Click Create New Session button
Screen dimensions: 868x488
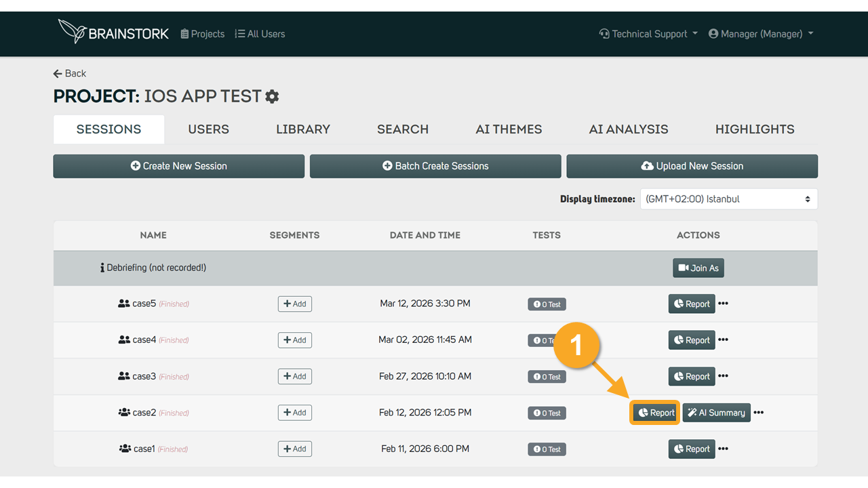tap(179, 166)
